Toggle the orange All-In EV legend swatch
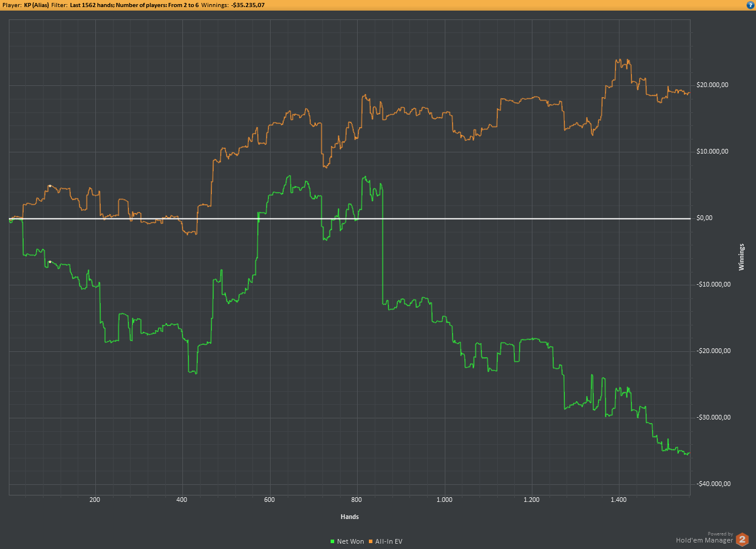Viewport: 756px width, 549px height. point(371,541)
